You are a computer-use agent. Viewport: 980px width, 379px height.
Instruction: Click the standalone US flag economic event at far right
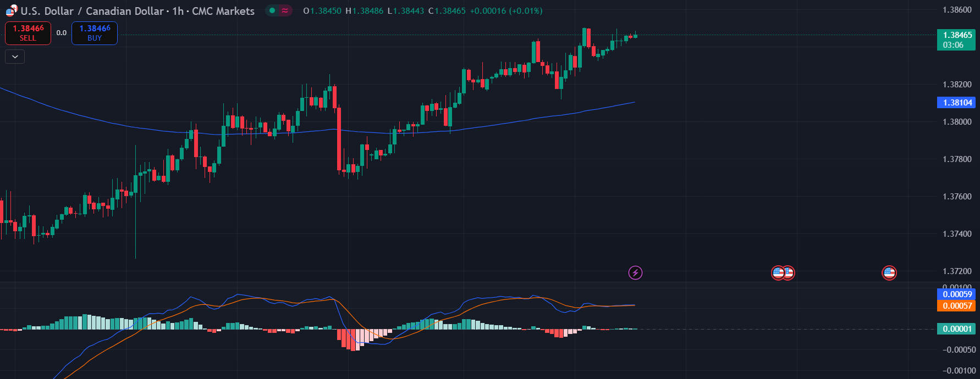pyautogui.click(x=889, y=272)
